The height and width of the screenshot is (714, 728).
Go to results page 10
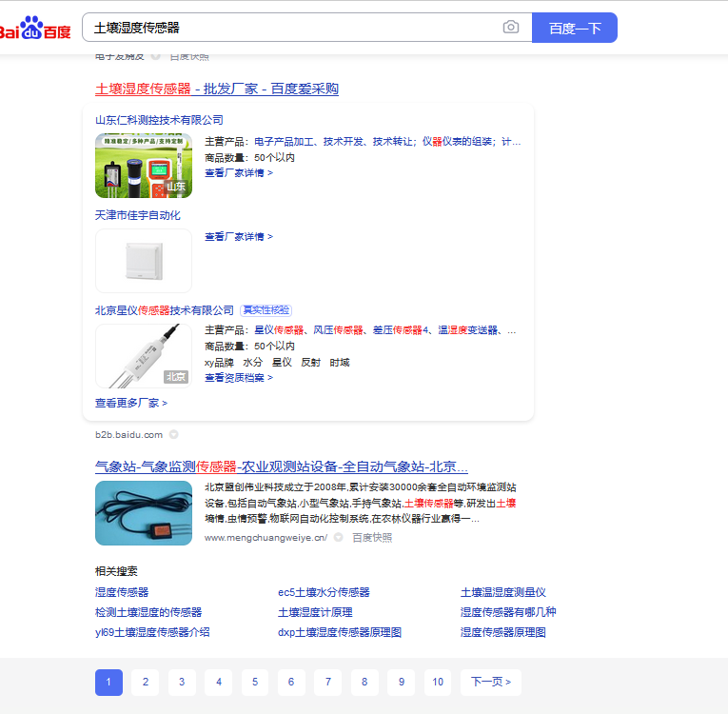pos(438,682)
